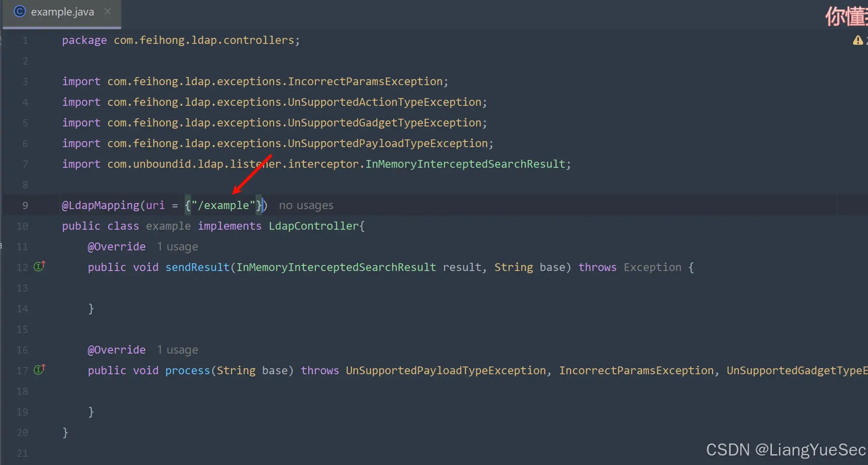Click the Java class icon on the example.java tab
Screen dimensions: 868x465
[x=20, y=12]
